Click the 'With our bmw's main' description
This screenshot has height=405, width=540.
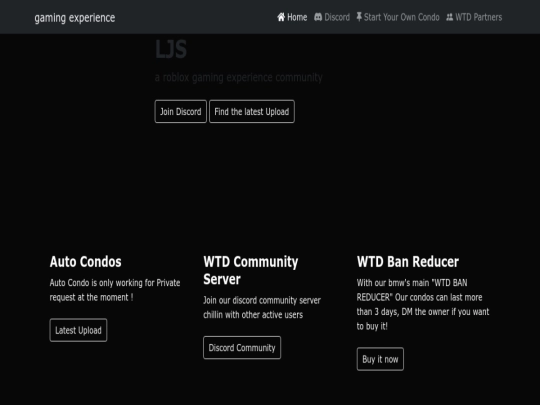point(423,304)
